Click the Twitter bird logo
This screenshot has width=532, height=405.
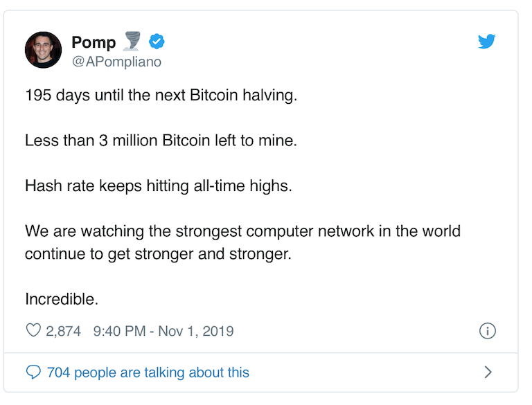(x=486, y=42)
